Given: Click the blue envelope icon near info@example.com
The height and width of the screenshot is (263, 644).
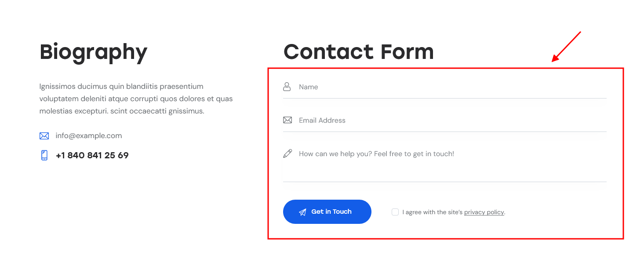Looking at the screenshot, I should point(44,136).
